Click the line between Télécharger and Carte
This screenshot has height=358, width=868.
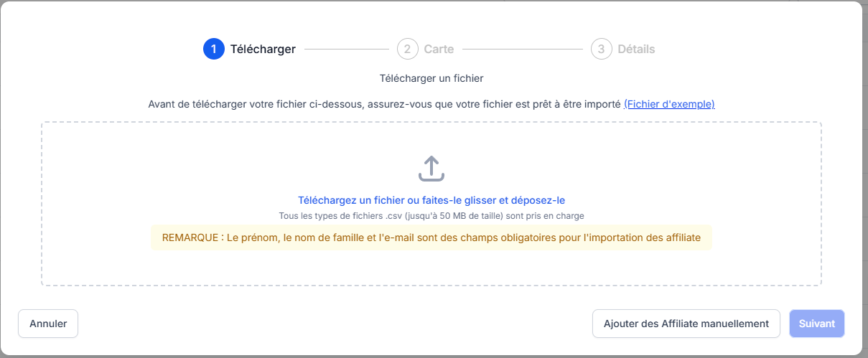[x=347, y=50]
